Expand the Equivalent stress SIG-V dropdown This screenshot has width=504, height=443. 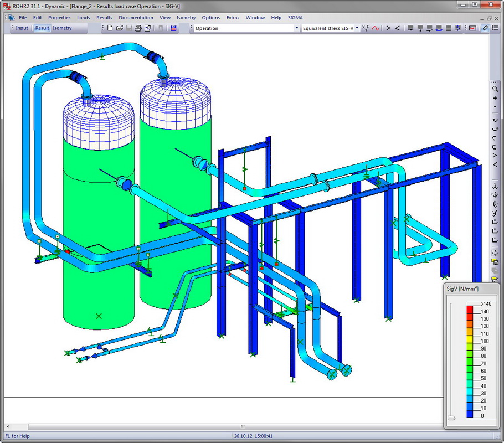(x=357, y=28)
